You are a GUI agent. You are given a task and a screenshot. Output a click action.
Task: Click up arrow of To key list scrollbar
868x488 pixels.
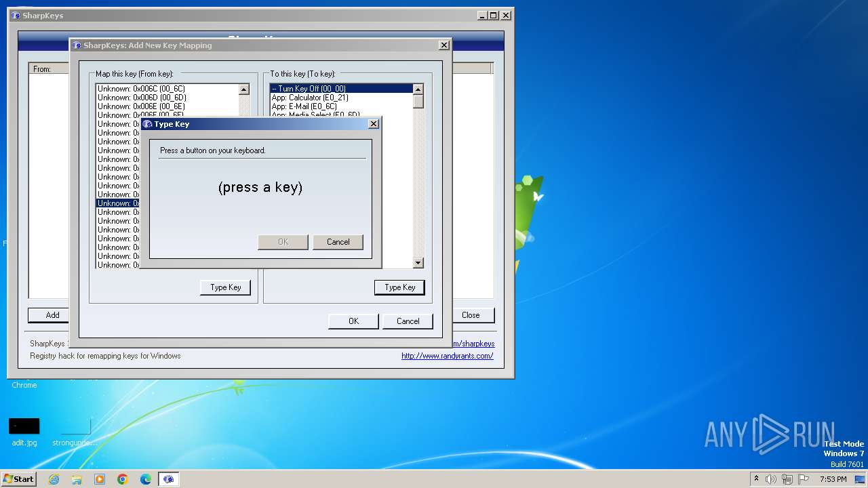click(x=418, y=89)
